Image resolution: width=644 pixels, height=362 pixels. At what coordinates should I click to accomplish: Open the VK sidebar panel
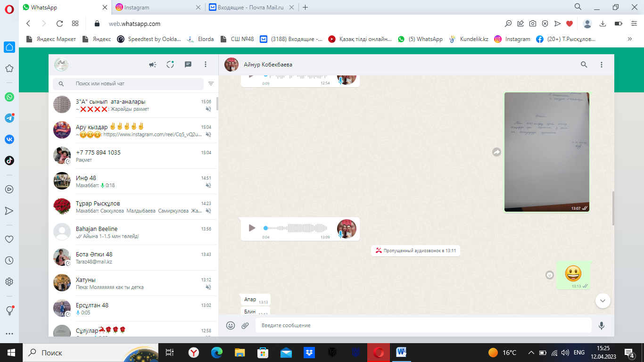click(x=9, y=139)
